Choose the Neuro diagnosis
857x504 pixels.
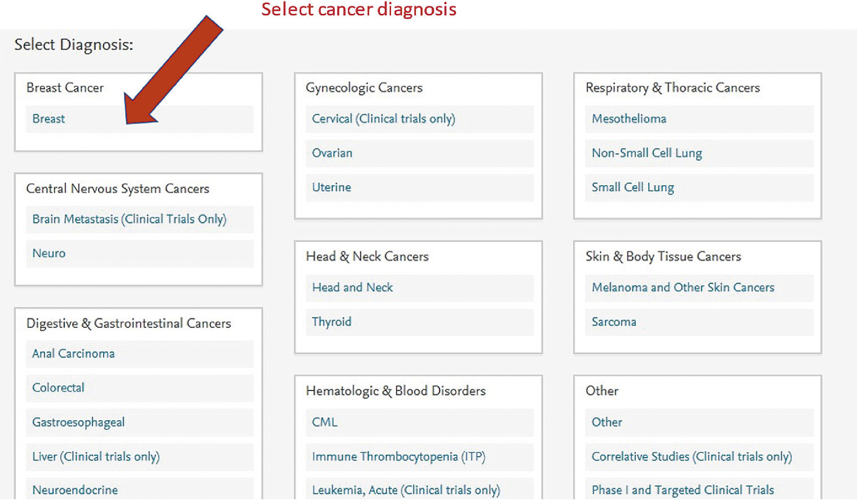coord(49,254)
